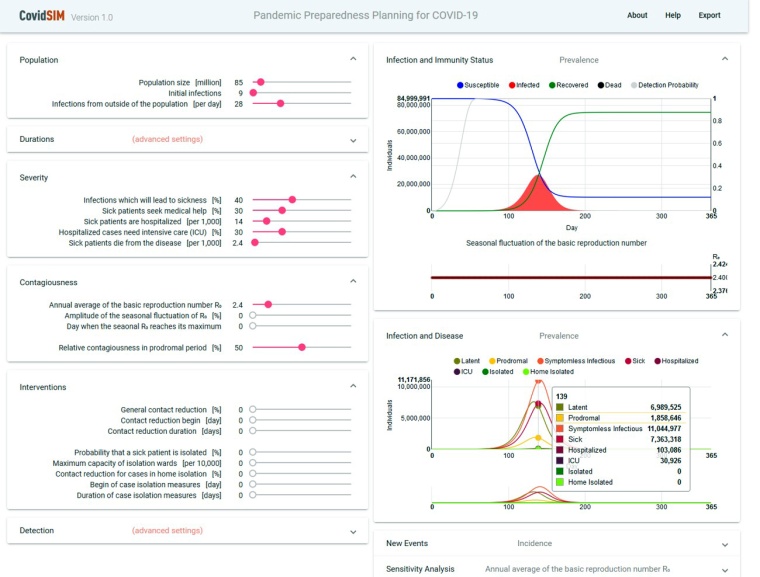This screenshot has width=760, height=577.
Task: Expand the New Events Incidence panel
Action: click(x=723, y=544)
